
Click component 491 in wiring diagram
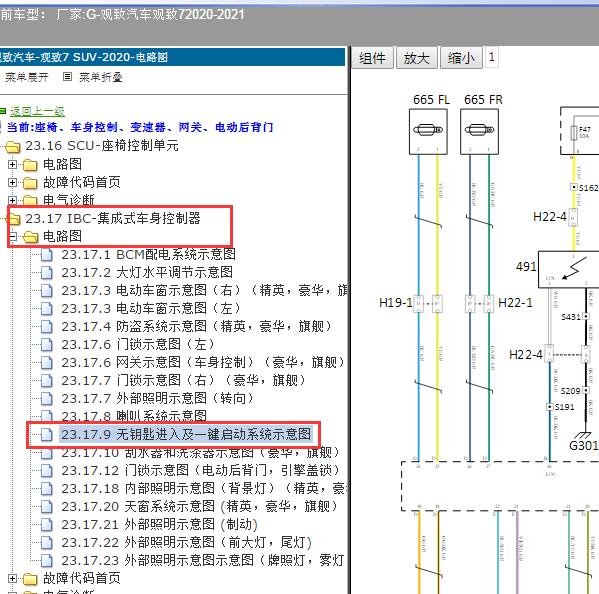click(568, 269)
